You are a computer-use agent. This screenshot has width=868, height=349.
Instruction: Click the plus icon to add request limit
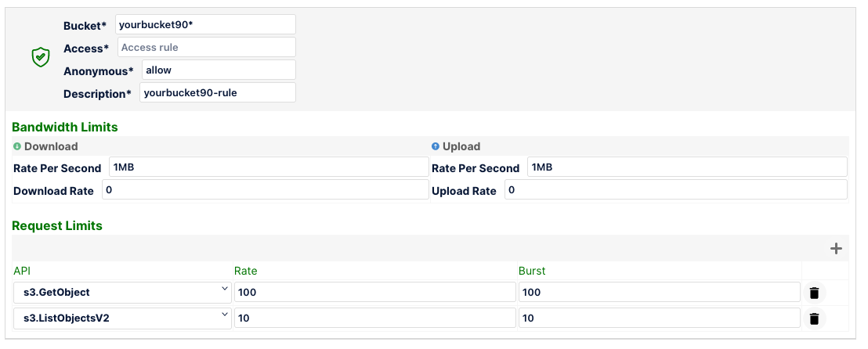(x=836, y=249)
